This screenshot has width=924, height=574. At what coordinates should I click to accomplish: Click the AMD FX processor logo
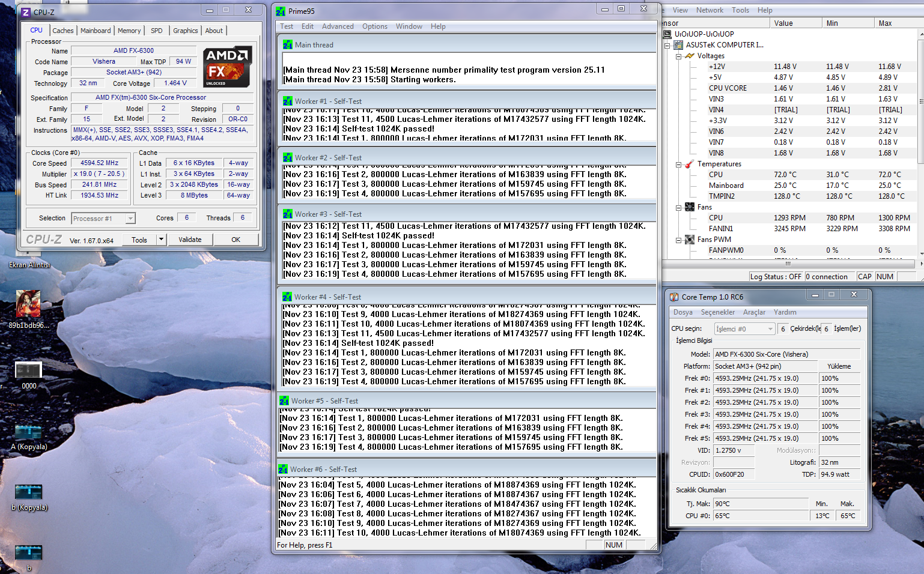click(x=226, y=67)
